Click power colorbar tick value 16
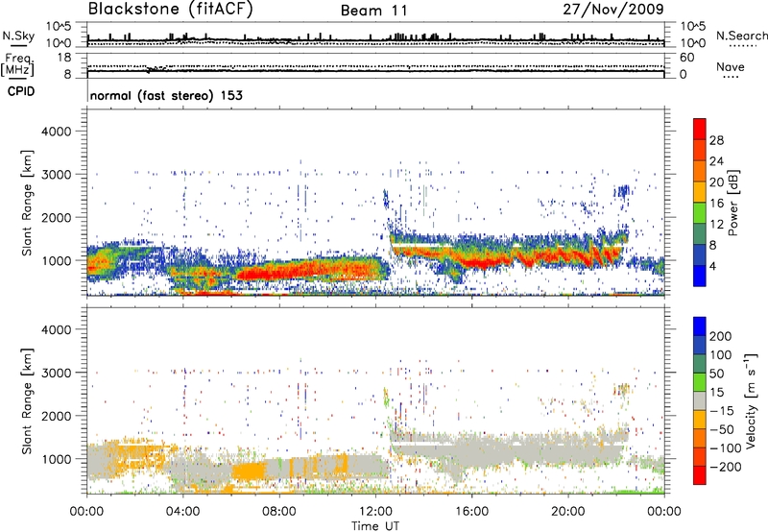Viewport: 768px width, 532px height. click(716, 204)
